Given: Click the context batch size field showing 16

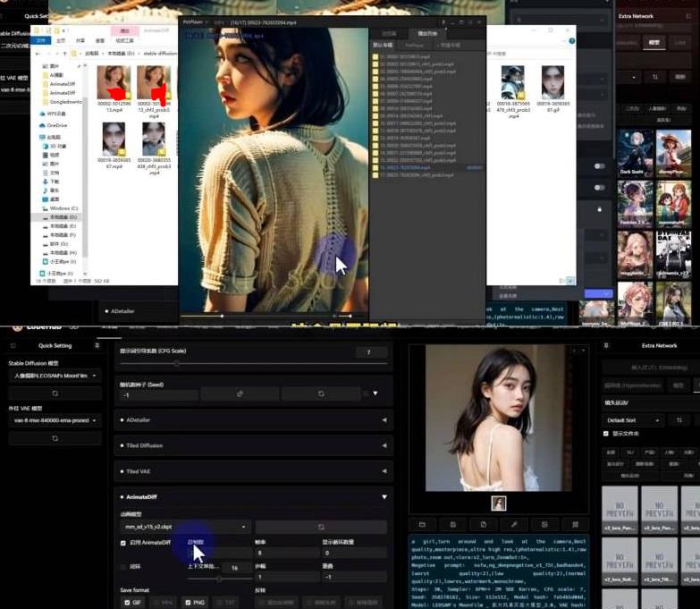Looking at the screenshot, I should tap(235, 568).
